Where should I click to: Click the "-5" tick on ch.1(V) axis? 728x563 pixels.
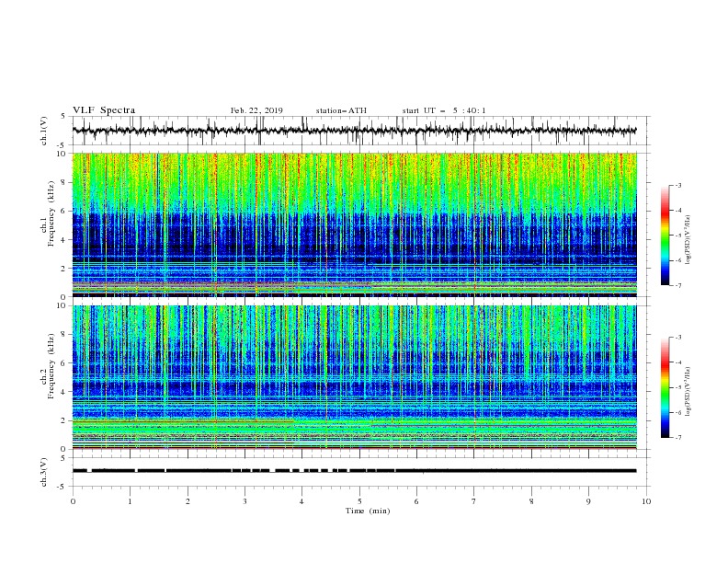click(63, 145)
